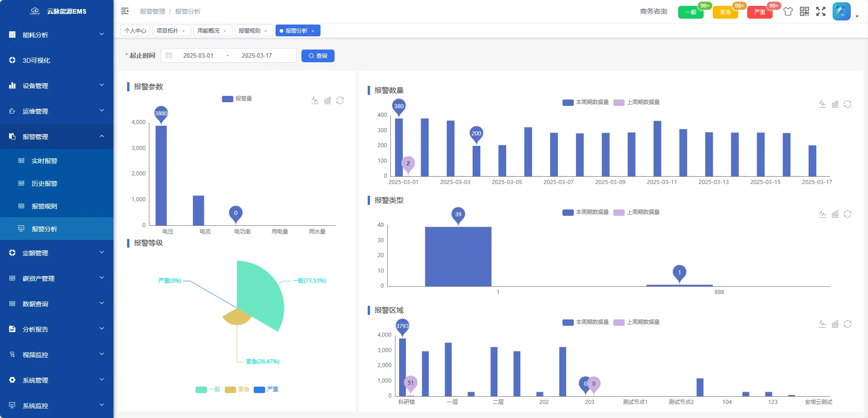868x418 pixels.
Task: Expand the 运维管理 sidebar menu
Action: [57, 111]
